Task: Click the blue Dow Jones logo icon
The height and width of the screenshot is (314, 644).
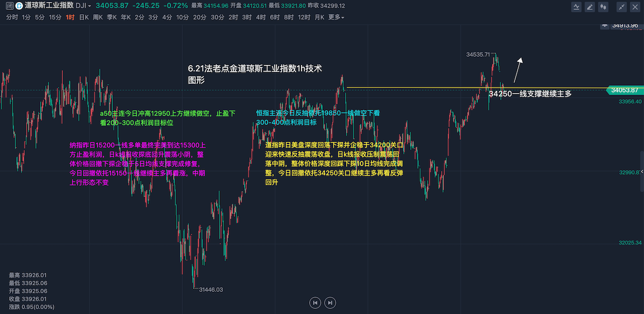Action: click(x=19, y=6)
